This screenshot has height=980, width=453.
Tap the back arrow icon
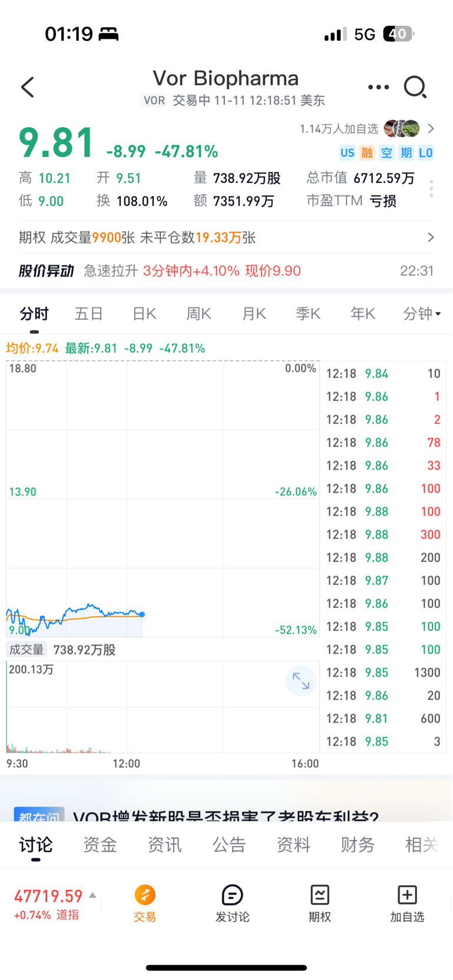click(28, 87)
